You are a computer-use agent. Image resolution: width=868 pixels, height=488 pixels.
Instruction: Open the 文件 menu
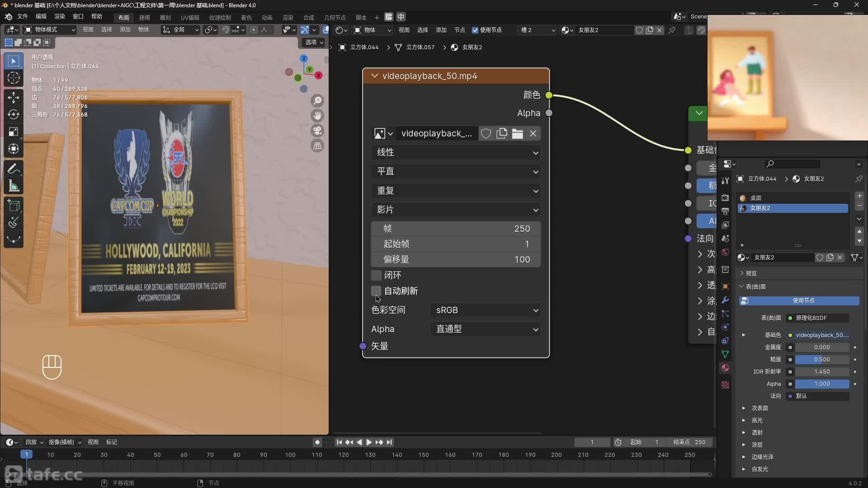pos(23,16)
